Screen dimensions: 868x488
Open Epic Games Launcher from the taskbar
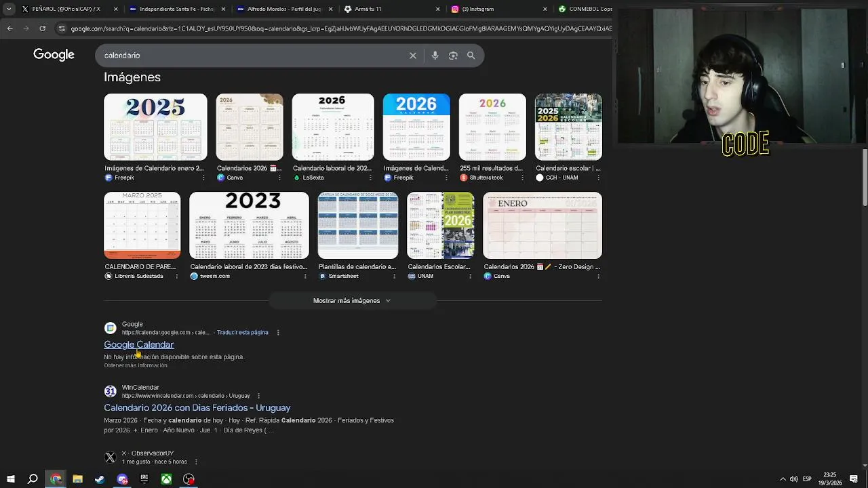(144, 479)
